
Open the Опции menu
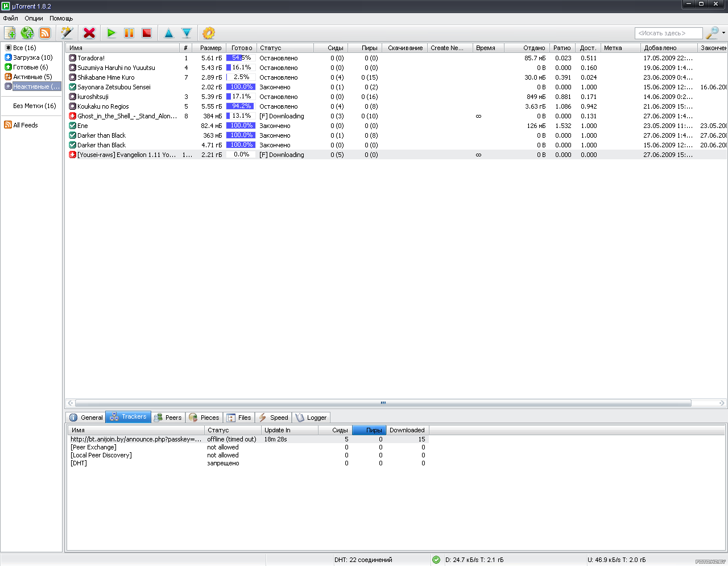[x=34, y=18]
